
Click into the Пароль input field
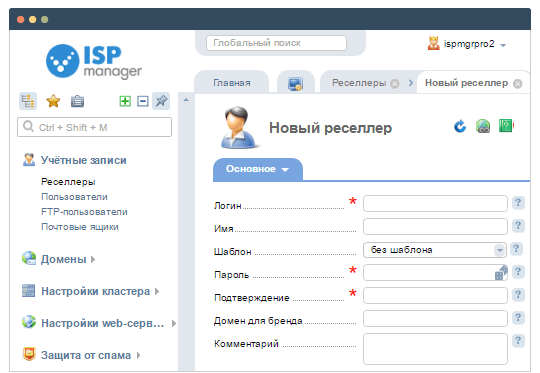point(435,272)
